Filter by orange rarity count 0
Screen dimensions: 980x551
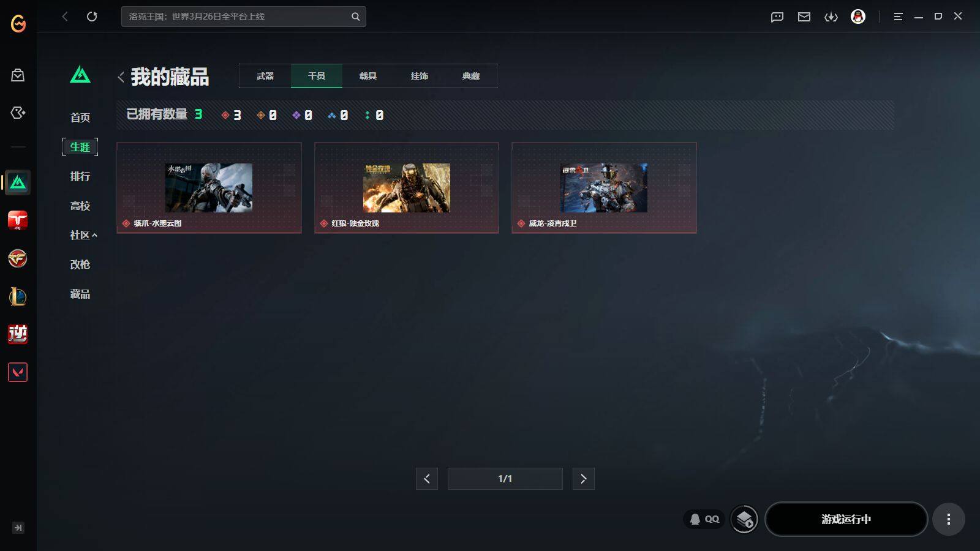(267, 115)
